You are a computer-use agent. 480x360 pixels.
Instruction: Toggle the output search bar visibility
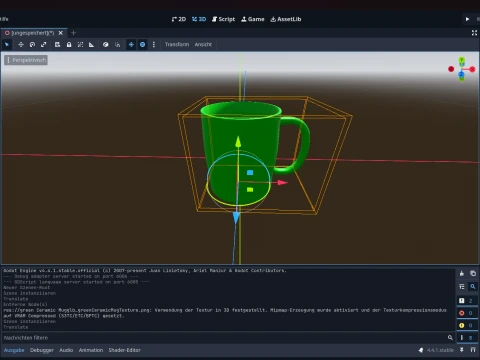click(473, 286)
